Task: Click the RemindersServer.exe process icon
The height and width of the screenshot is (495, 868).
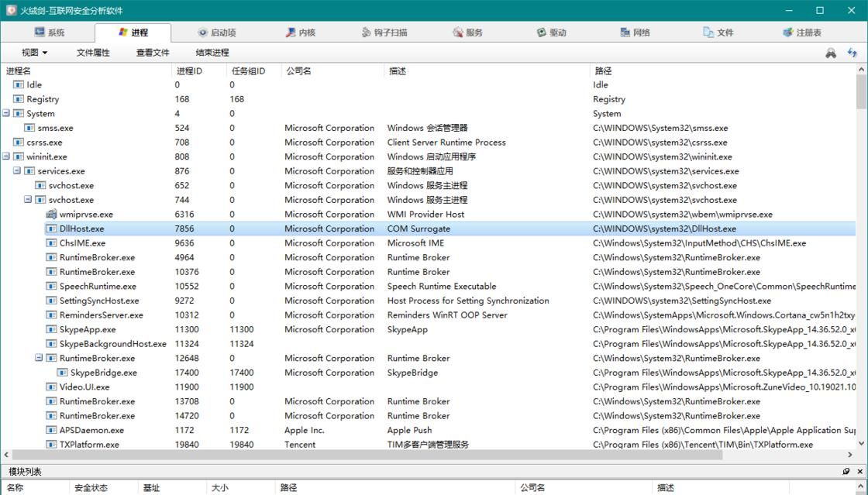Action: pos(51,315)
